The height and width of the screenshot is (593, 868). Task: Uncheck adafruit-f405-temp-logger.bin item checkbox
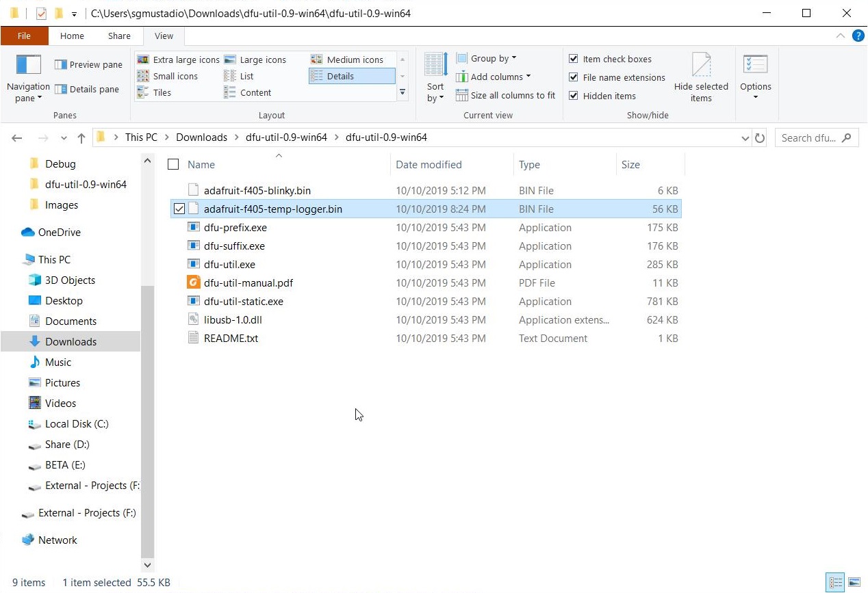(x=179, y=209)
